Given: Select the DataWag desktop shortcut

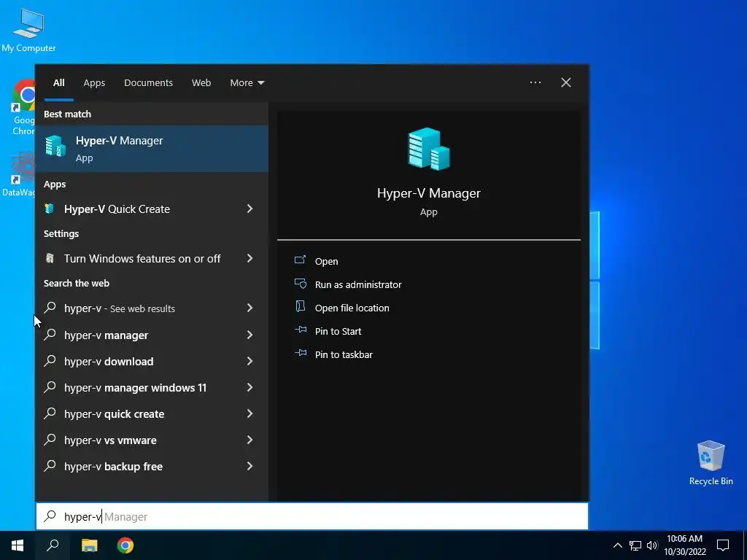Looking at the screenshot, I should tap(19, 174).
